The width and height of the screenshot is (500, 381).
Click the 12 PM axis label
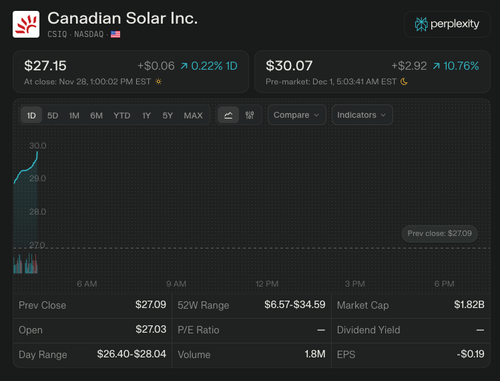267,284
